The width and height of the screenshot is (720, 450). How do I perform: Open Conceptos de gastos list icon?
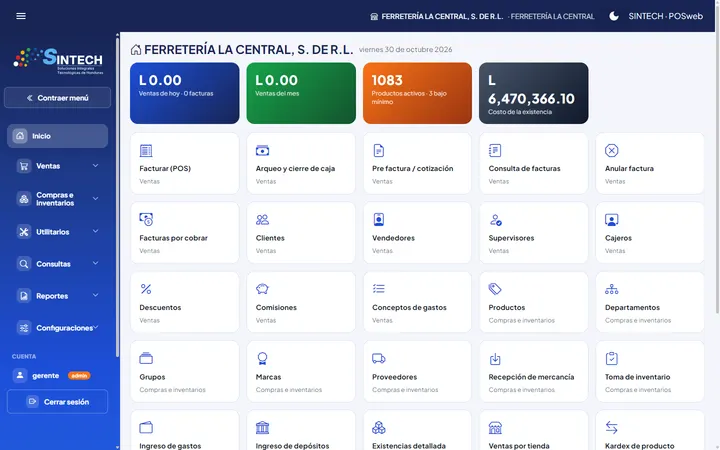[x=378, y=289]
